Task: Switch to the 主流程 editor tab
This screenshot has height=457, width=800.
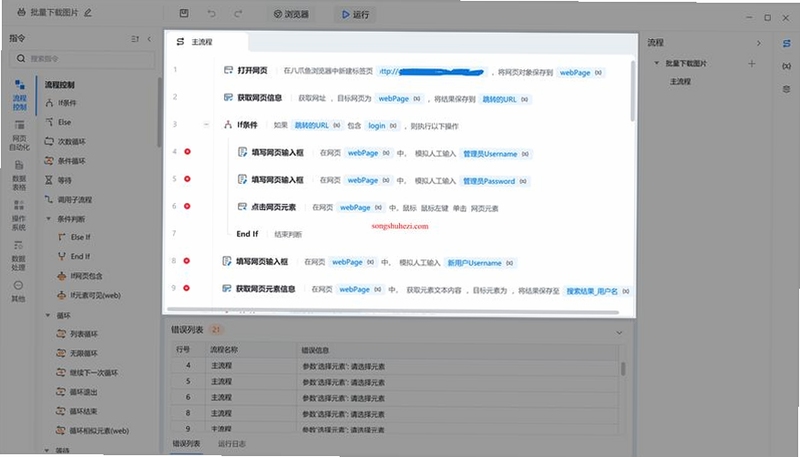Action: [x=206, y=42]
